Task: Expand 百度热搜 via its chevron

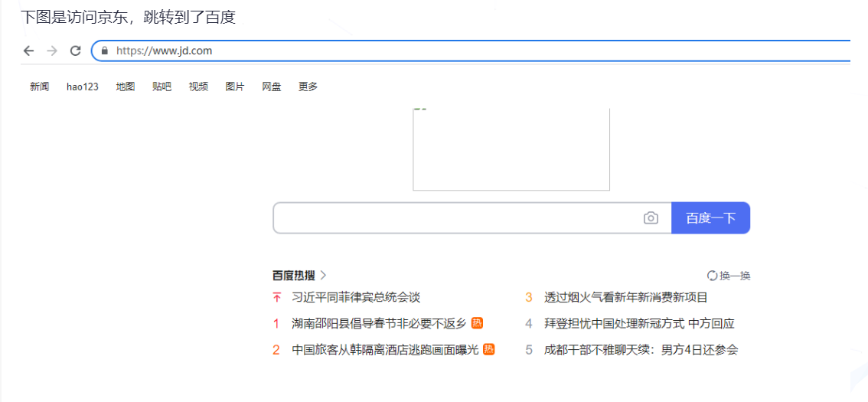Action: 324,275
